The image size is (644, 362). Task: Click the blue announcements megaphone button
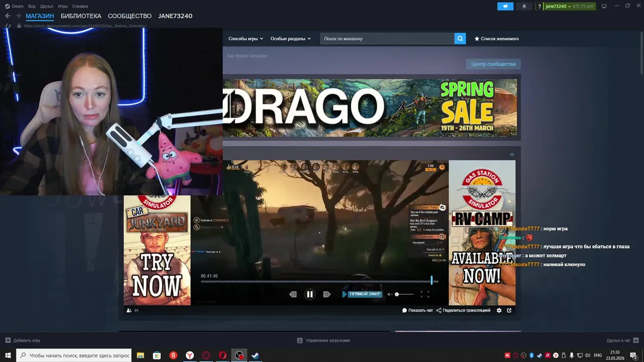pos(506,6)
